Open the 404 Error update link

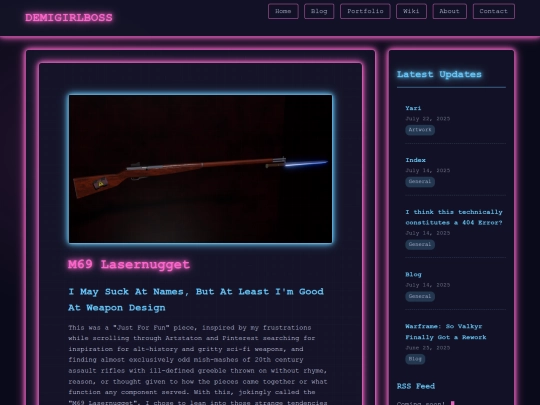click(454, 217)
